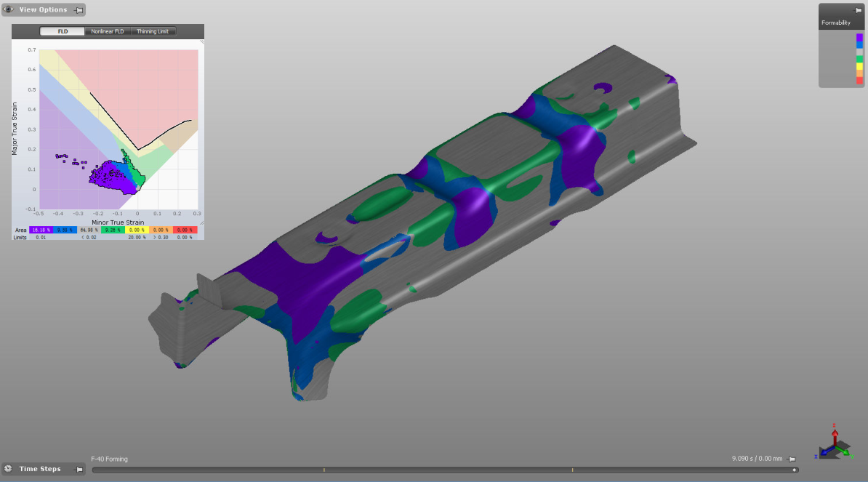Screen dimensions: 868x482
Task: Switch to the Nonlinear FLD tab
Action: coord(108,31)
